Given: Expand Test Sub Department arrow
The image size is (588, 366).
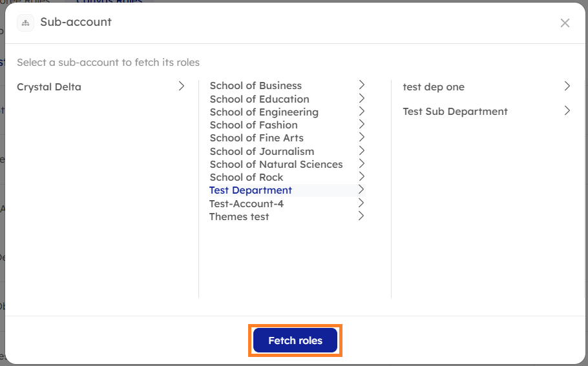Looking at the screenshot, I should pyautogui.click(x=567, y=110).
